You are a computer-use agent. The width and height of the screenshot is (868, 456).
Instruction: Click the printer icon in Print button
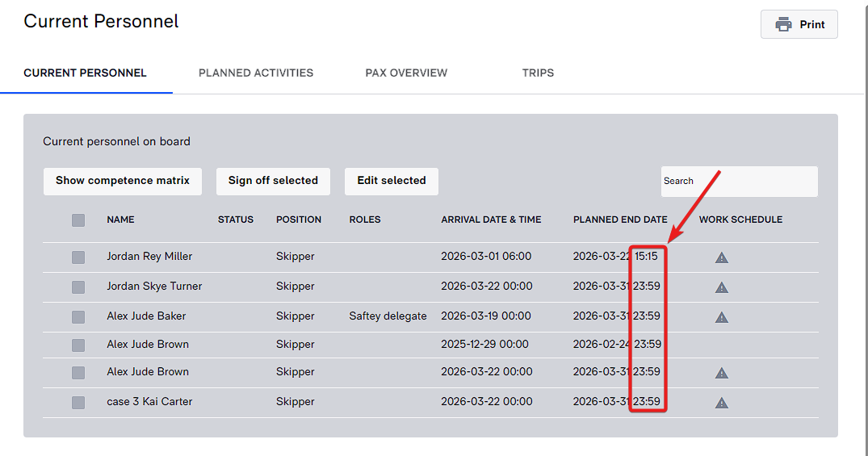pos(783,24)
